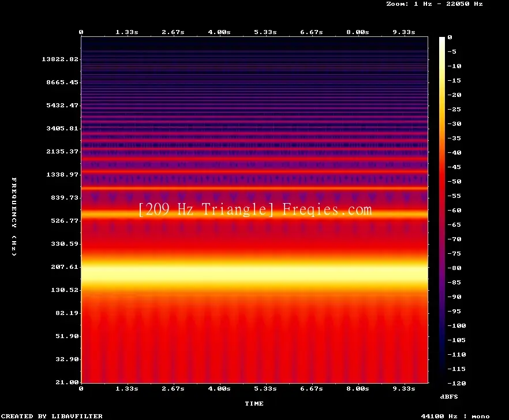
Task: Click the 4.00s label on bottom time axis
Action: (x=219, y=388)
